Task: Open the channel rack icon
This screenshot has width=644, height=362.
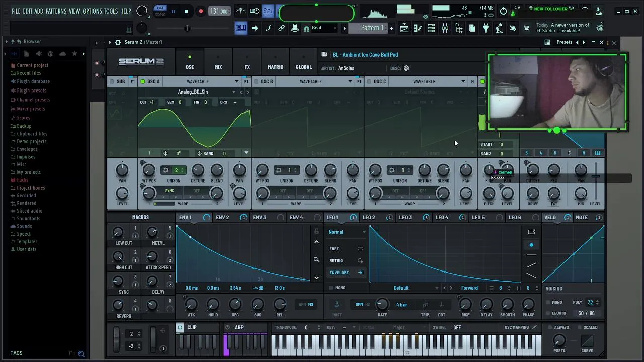Action: pyautogui.click(x=431, y=28)
